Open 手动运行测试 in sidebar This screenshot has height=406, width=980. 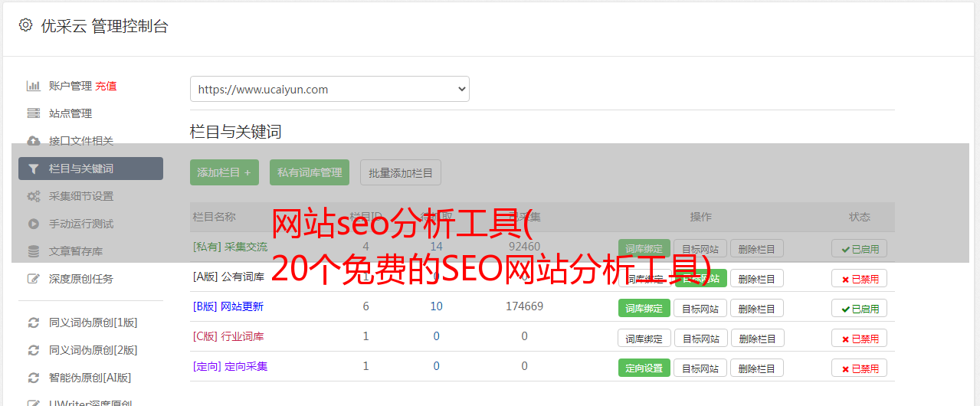[x=81, y=224]
